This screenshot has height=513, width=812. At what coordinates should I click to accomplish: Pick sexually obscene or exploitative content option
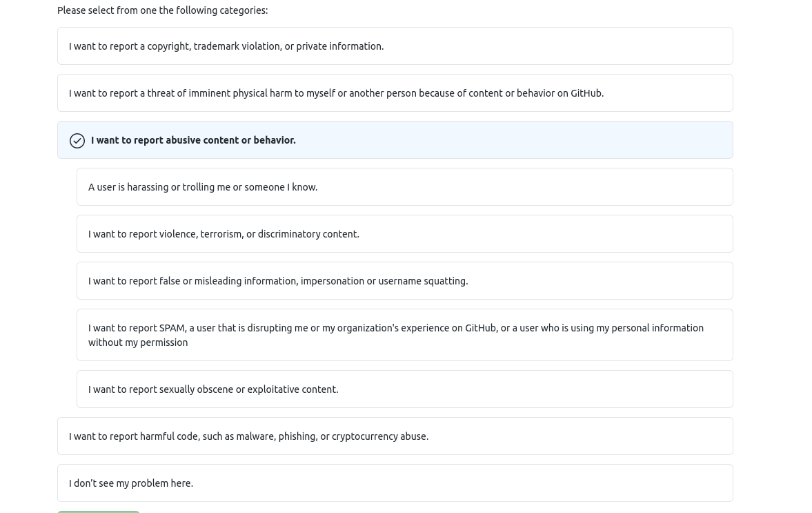click(x=405, y=389)
